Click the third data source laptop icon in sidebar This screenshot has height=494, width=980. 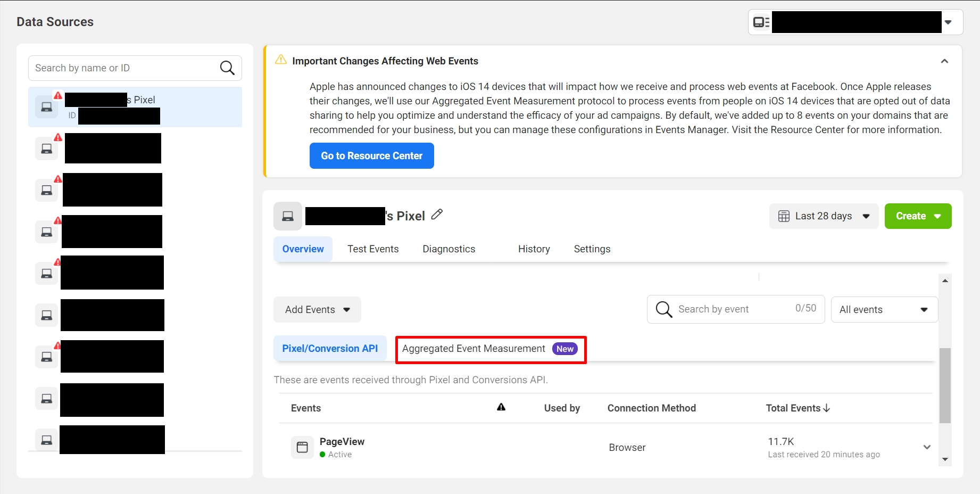pos(47,190)
